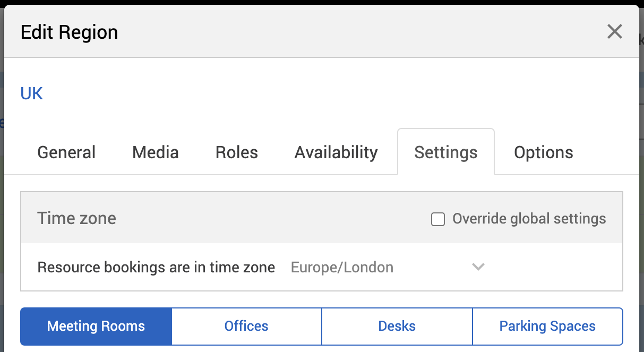Switch to the General tab

coord(66,152)
